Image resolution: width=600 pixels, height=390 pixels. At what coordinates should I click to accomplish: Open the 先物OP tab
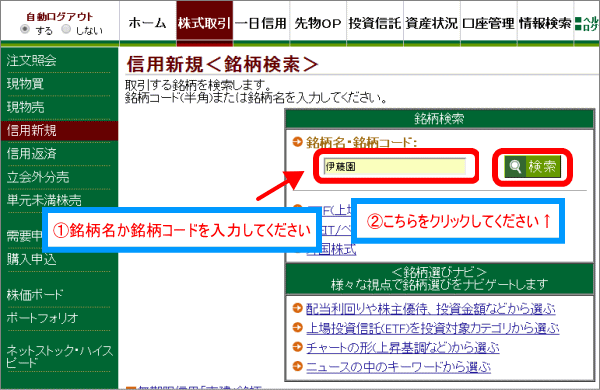(x=318, y=23)
